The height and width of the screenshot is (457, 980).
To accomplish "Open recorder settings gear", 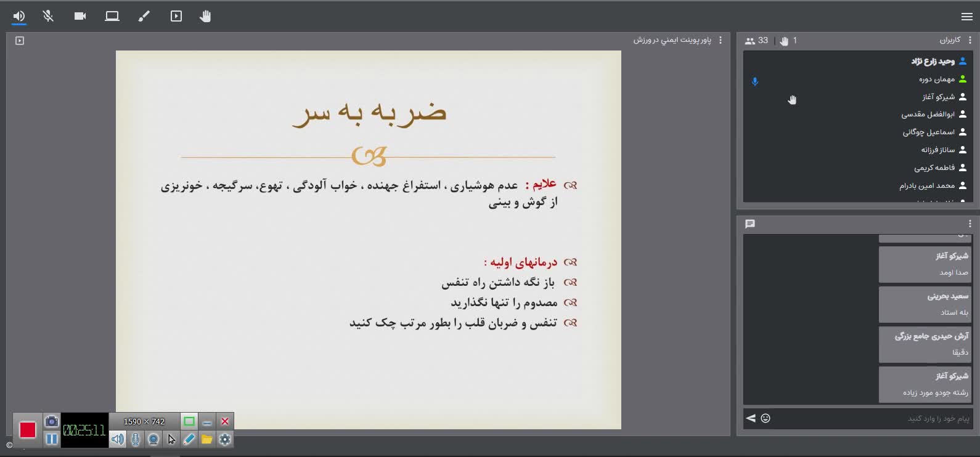I will click(x=225, y=439).
